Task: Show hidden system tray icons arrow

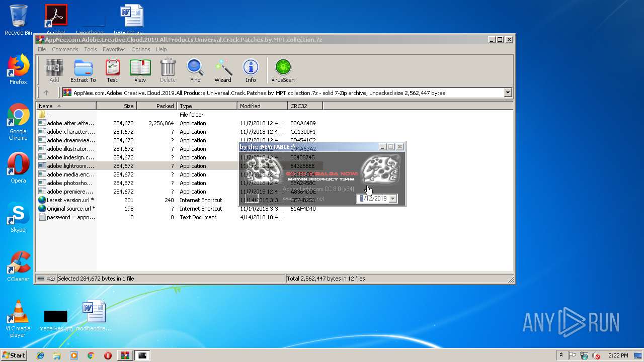Action: pyautogui.click(x=561, y=355)
